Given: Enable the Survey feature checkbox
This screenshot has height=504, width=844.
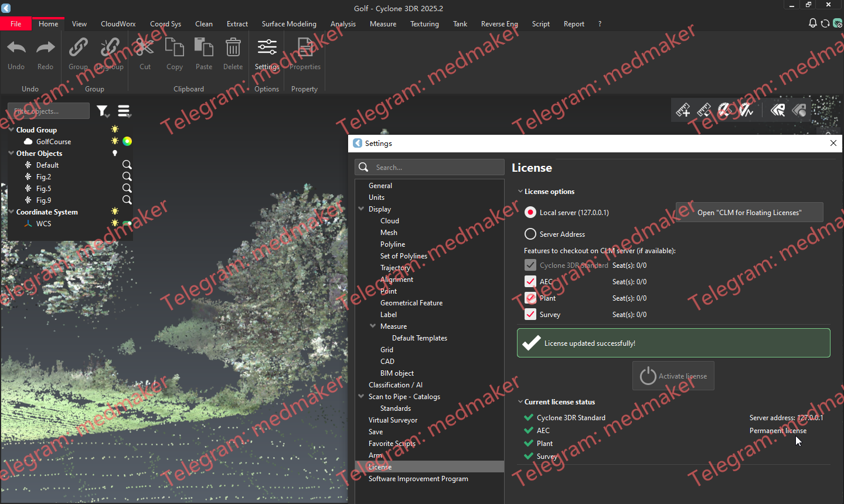Looking at the screenshot, I should coord(530,314).
